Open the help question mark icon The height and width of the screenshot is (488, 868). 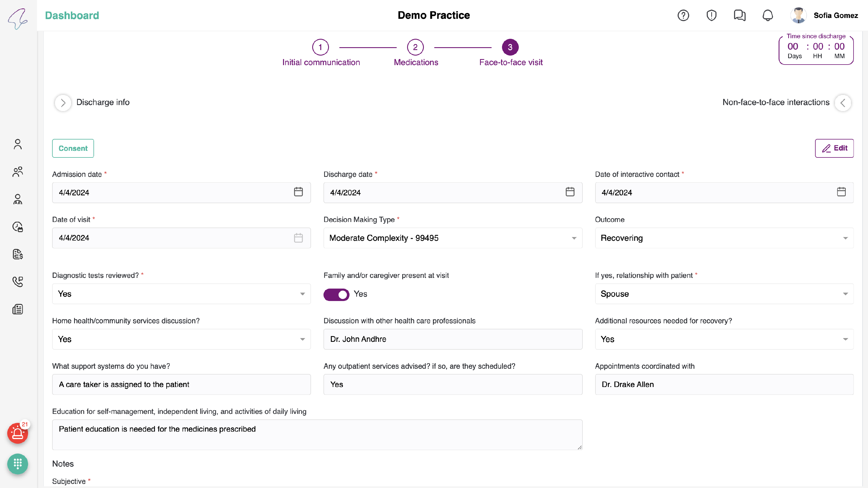[683, 16]
